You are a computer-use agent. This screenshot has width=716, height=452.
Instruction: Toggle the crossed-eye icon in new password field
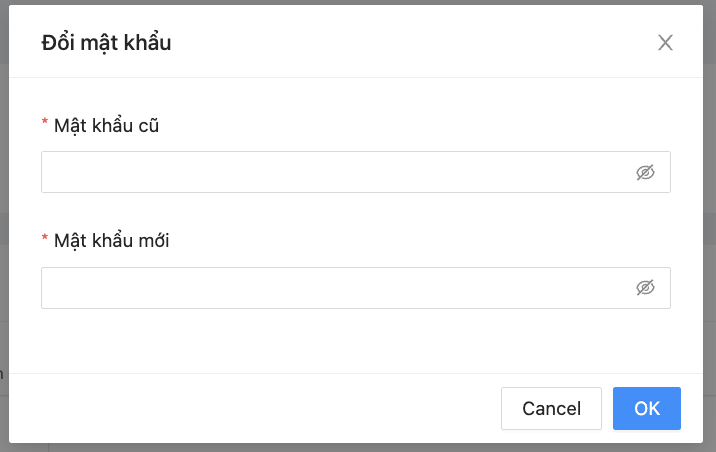[645, 288]
